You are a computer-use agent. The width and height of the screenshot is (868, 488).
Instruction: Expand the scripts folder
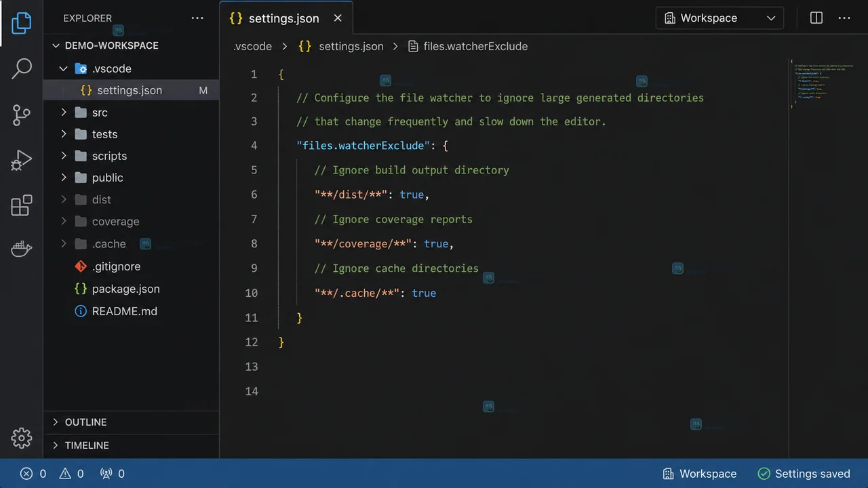[x=64, y=156]
